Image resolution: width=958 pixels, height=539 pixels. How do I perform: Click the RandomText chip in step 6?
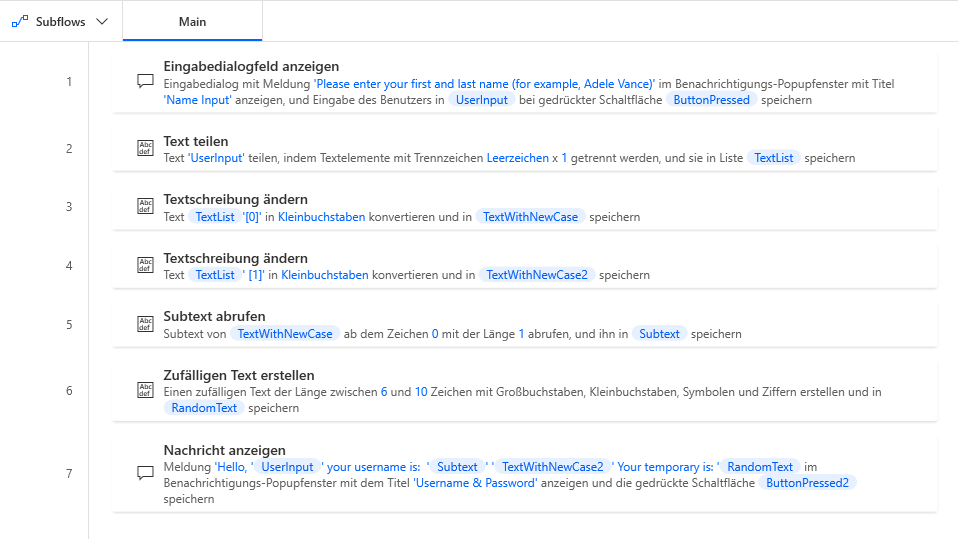point(204,408)
